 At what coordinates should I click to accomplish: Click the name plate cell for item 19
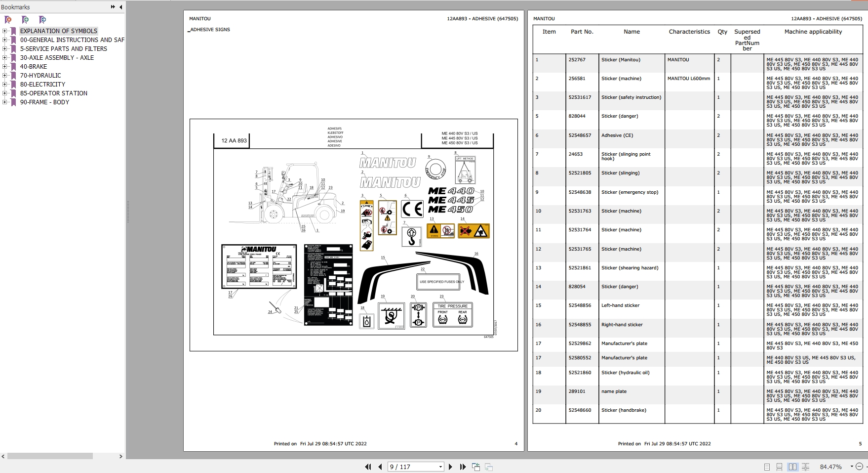tap(614, 391)
